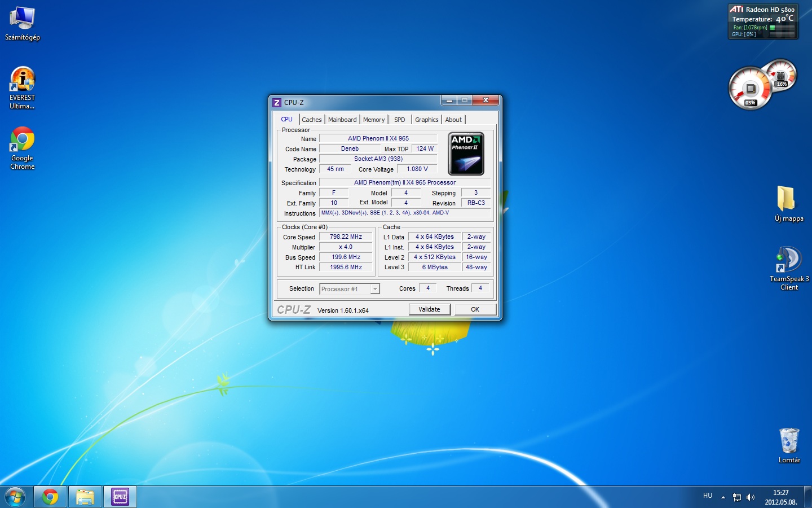The image size is (812, 508).
Task: Show hidden system tray icons
Action: pos(723,497)
